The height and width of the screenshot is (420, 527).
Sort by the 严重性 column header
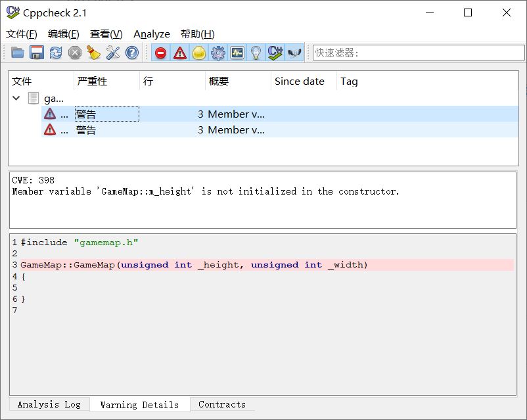point(106,81)
